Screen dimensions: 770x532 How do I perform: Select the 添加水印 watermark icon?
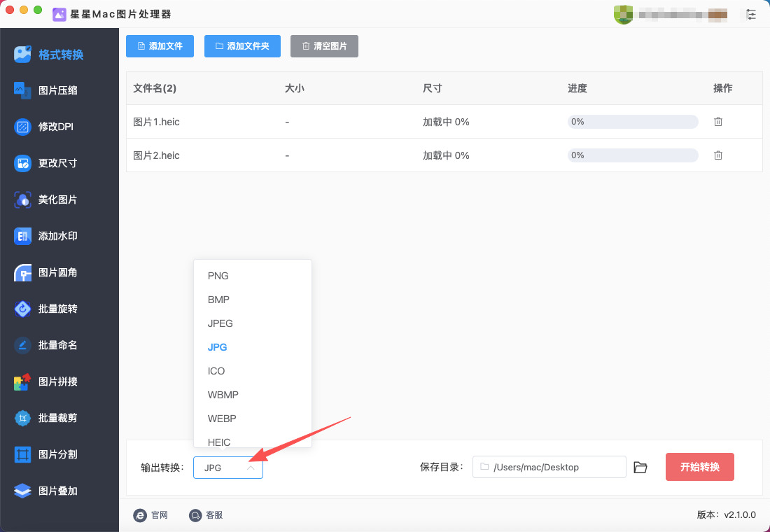(x=22, y=237)
